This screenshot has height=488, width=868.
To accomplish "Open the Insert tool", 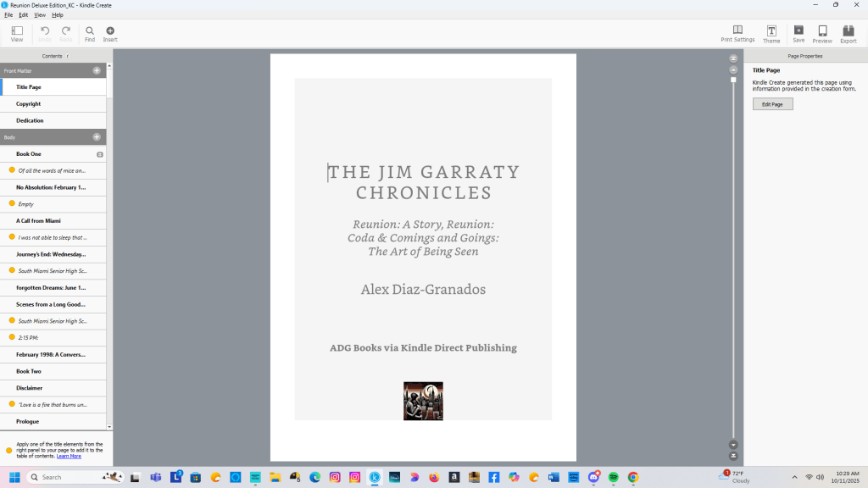I will [x=110, y=34].
